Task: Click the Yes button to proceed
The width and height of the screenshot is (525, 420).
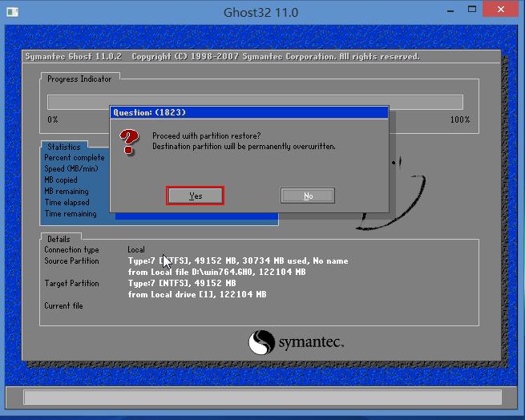Action: click(195, 196)
